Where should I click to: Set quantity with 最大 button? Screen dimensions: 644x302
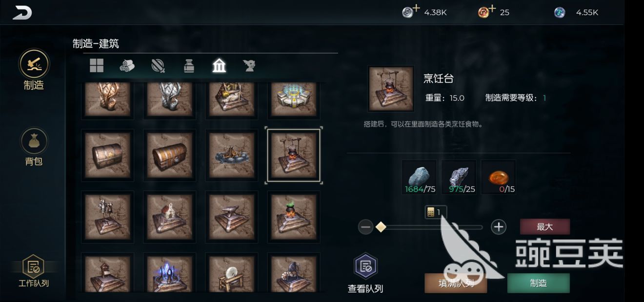(544, 226)
